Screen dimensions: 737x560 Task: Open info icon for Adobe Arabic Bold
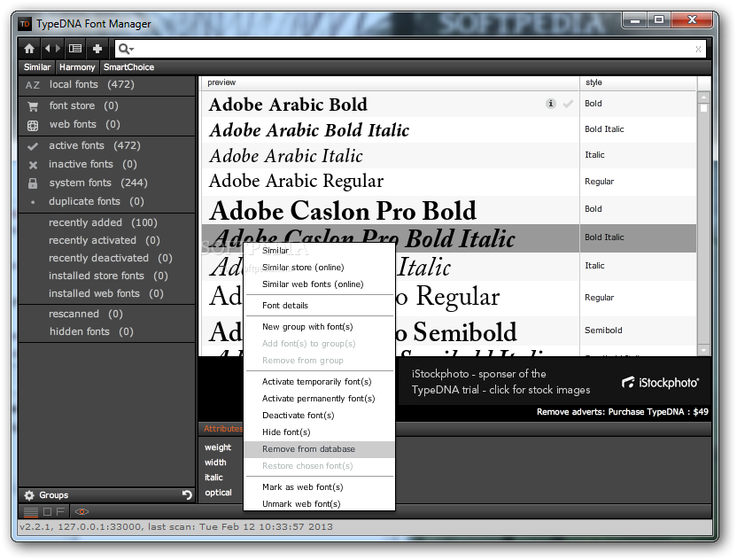click(x=550, y=104)
